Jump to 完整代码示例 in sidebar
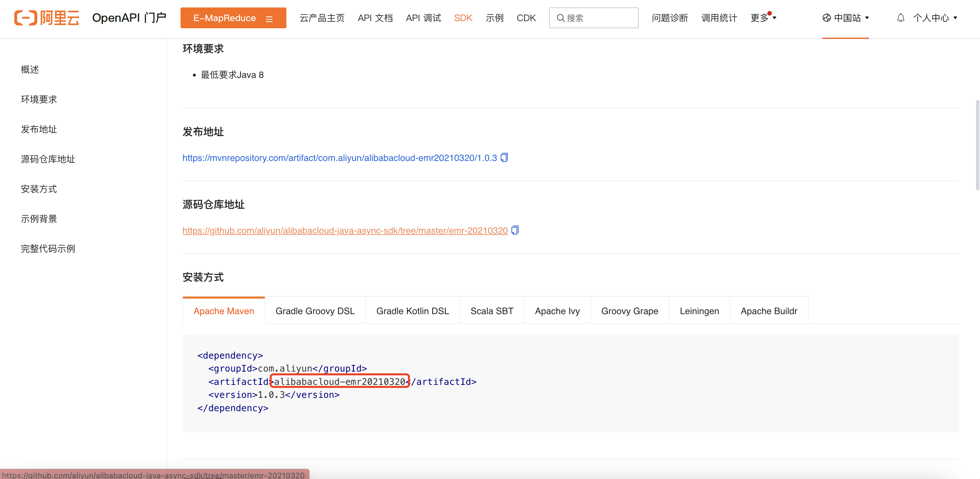The image size is (980, 479). click(48, 249)
